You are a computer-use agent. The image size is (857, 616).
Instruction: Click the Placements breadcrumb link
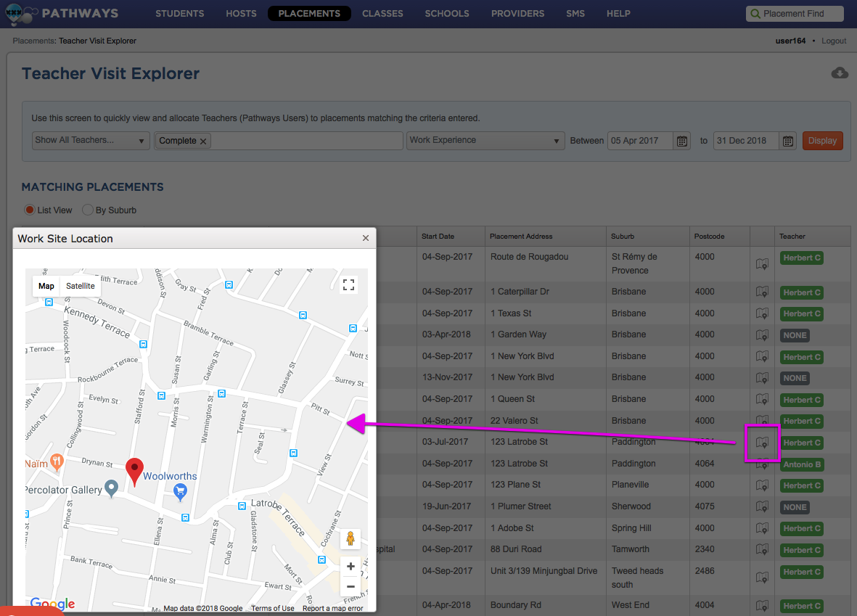[x=33, y=41]
